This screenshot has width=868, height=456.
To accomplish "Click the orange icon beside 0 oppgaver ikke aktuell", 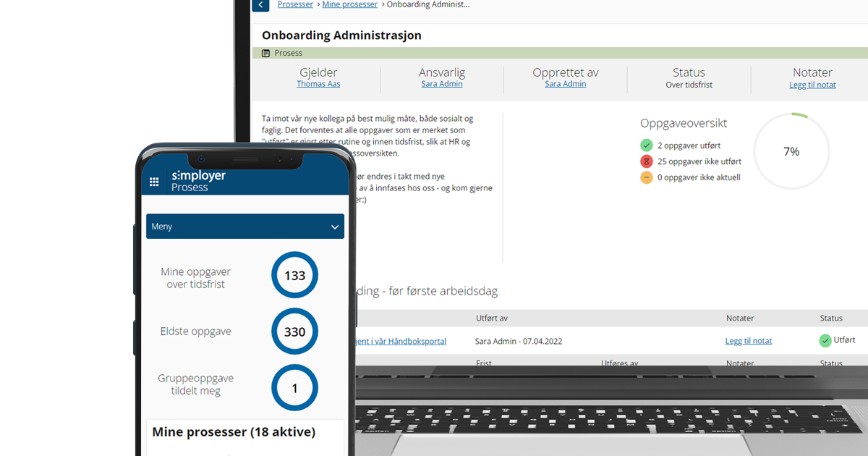I will 647,177.
